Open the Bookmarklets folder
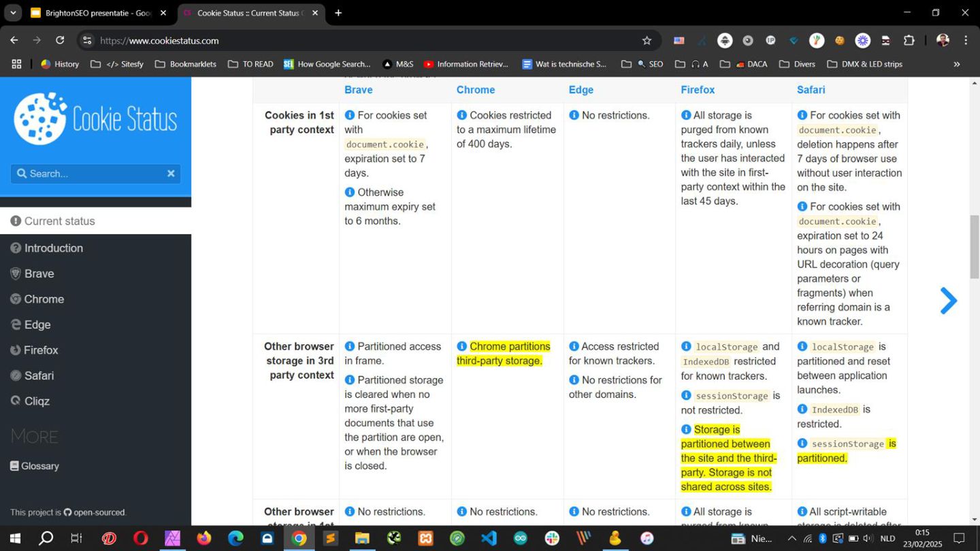 (x=186, y=64)
